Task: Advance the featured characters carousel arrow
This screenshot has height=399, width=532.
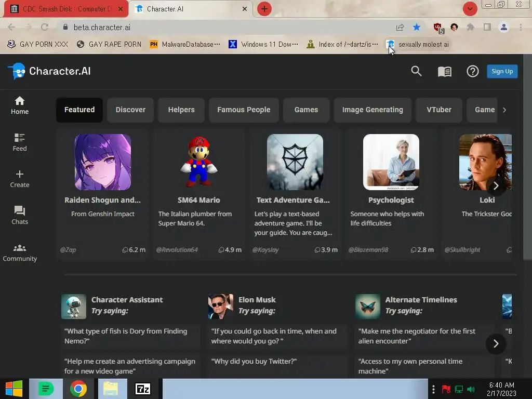Action: click(496, 185)
